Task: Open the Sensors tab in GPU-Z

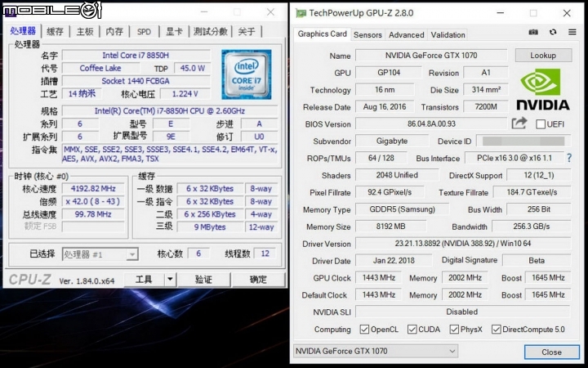Action: 367,35
